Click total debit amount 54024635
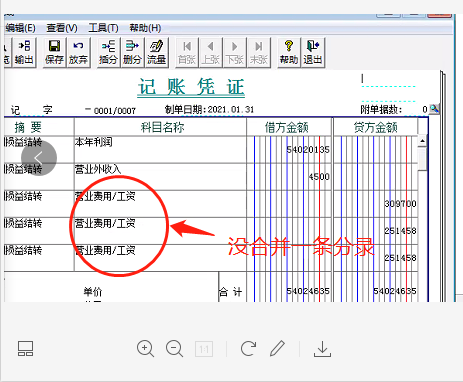 click(x=308, y=291)
